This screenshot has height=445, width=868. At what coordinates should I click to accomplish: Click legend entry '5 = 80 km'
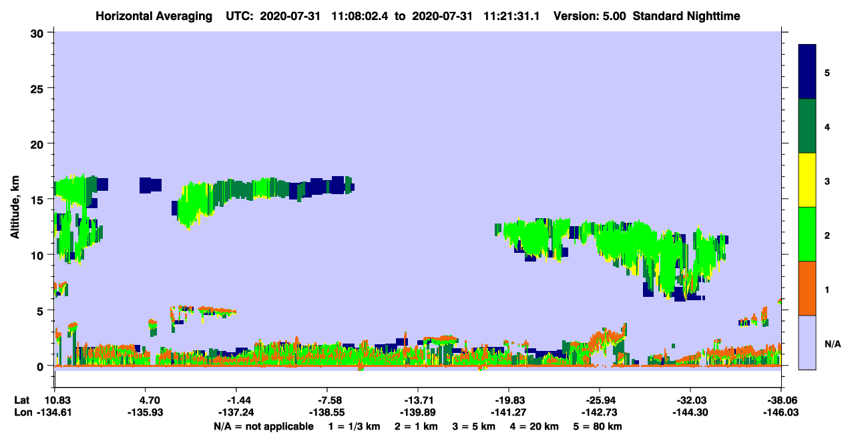(x=599, y=426)
